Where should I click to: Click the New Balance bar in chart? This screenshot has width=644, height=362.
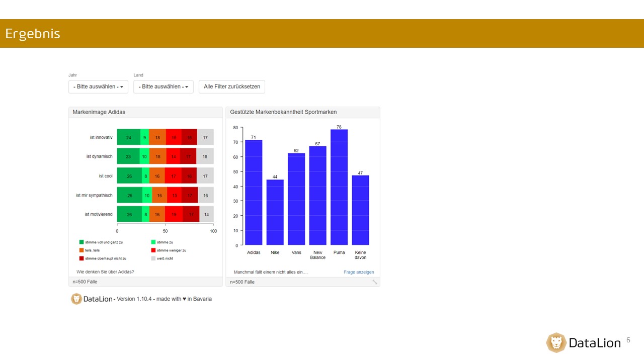coord(317,196)
